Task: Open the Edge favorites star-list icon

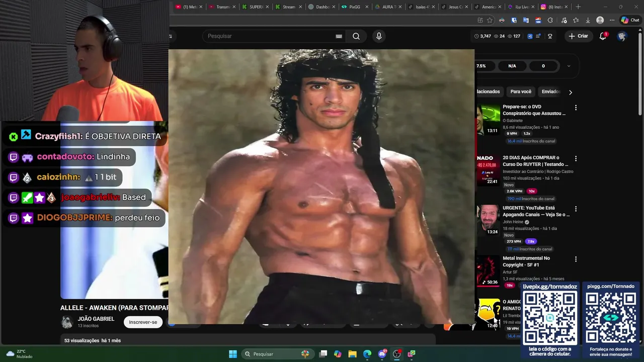Action: click(x=576, y=20)
